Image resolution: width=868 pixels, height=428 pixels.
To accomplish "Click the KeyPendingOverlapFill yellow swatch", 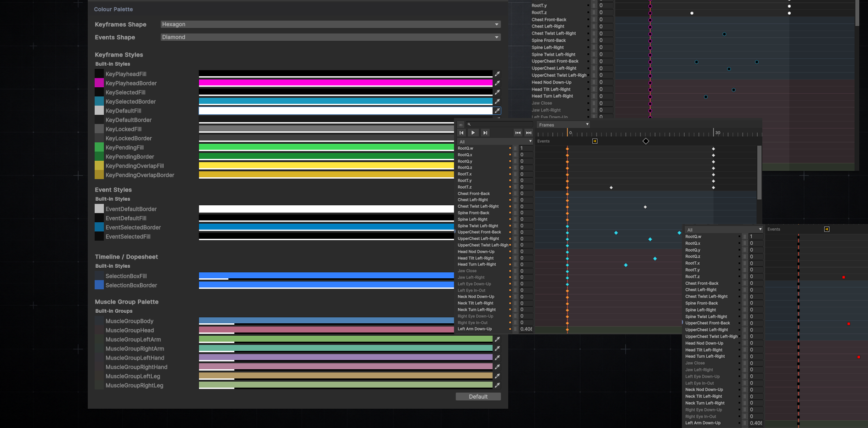I will tap(99, 166).
